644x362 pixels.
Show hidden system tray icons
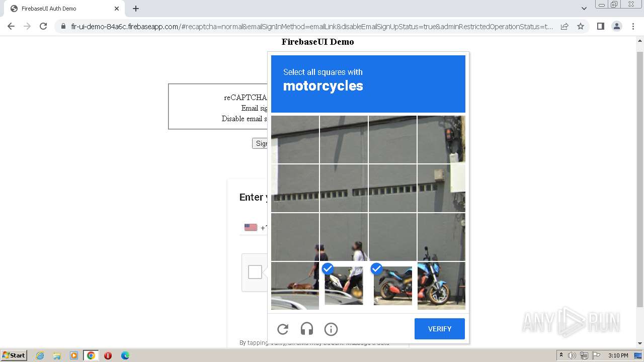561,355
